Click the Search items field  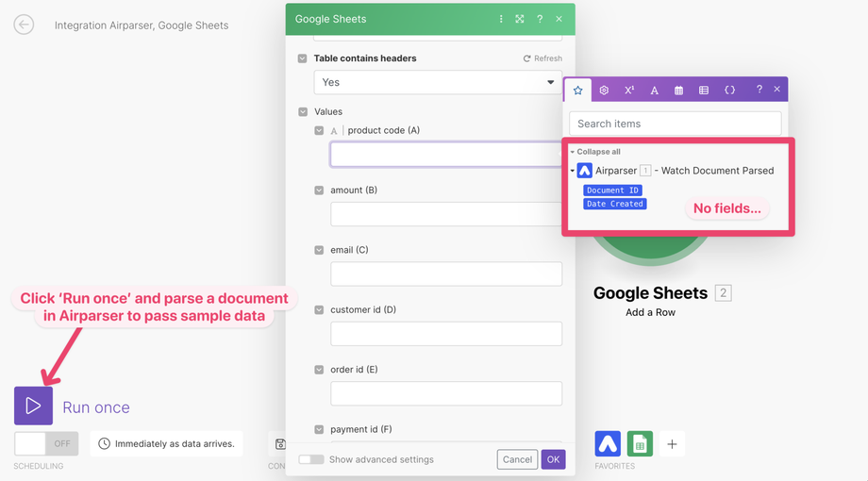(676, 124)
